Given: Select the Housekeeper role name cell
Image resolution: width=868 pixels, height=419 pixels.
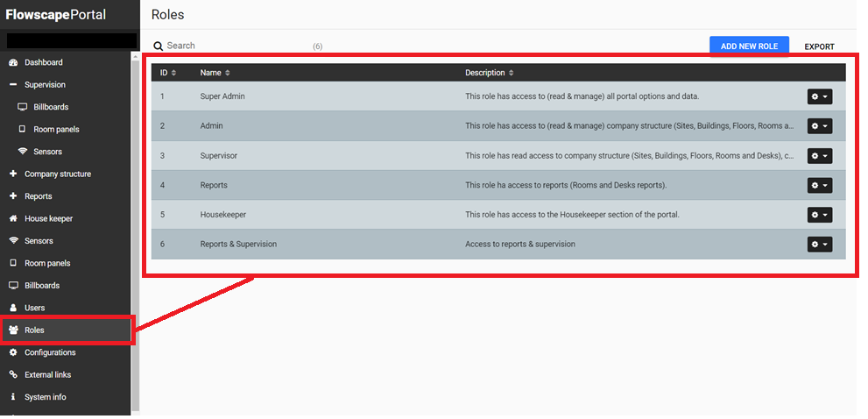Looking at the screenshot, I should (x=223, y=215).
